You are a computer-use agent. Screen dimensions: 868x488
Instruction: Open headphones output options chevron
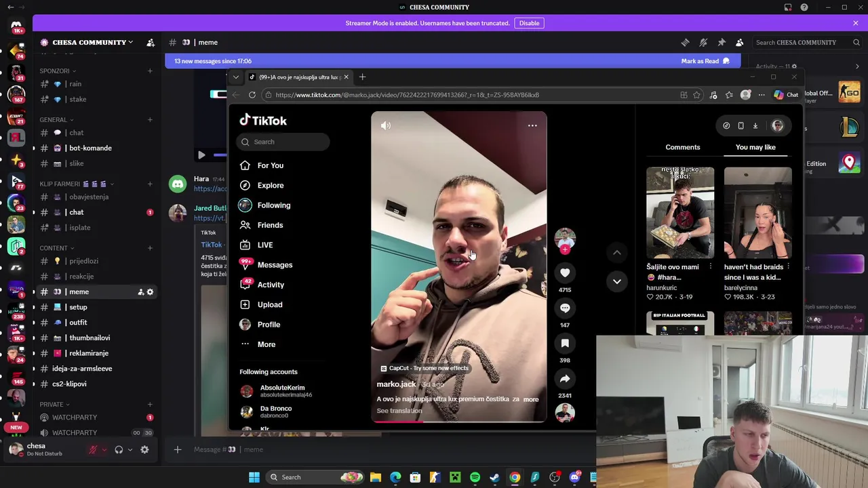(130, 450)
